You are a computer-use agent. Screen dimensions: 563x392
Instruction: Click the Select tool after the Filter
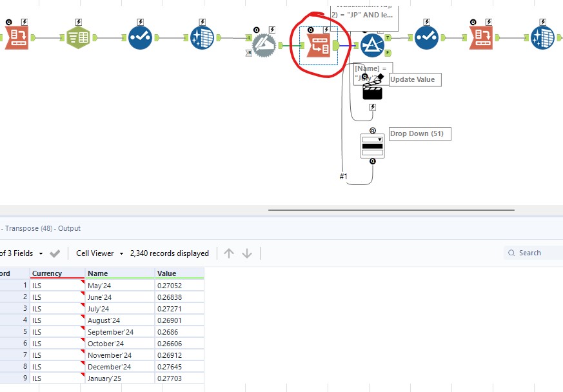(x=426, y=37)
